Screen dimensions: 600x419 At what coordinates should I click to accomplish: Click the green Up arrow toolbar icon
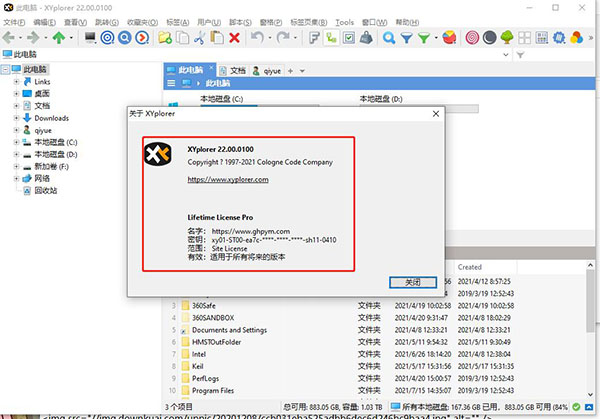click(x=59, y=38)
